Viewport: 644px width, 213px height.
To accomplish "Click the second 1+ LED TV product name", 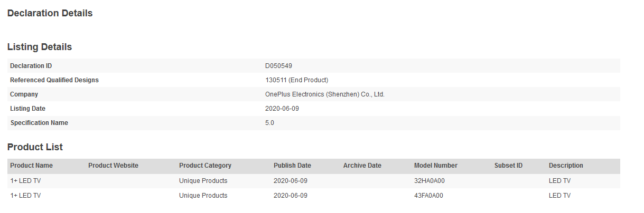I will click(25, 196).
